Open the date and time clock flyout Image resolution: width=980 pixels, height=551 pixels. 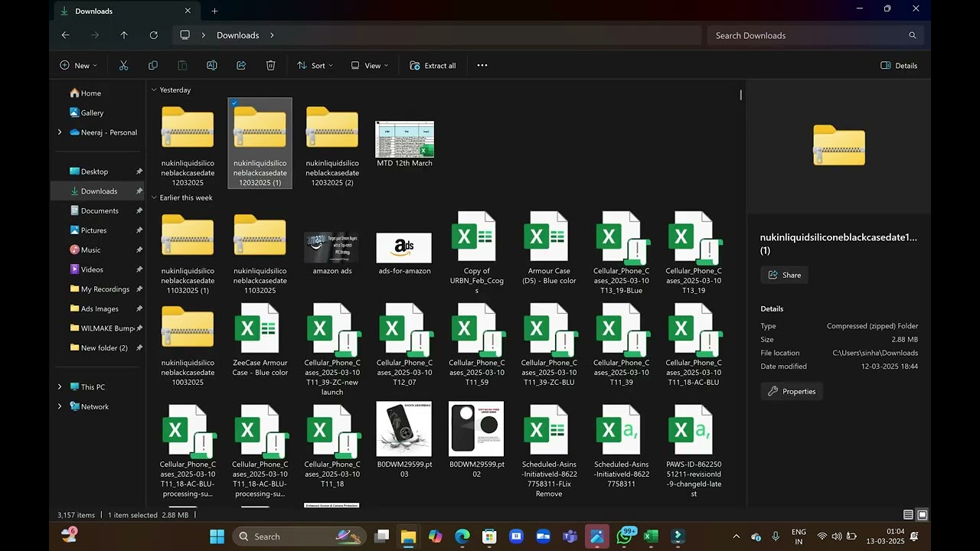pyautogui.click(x=886, y=536)
